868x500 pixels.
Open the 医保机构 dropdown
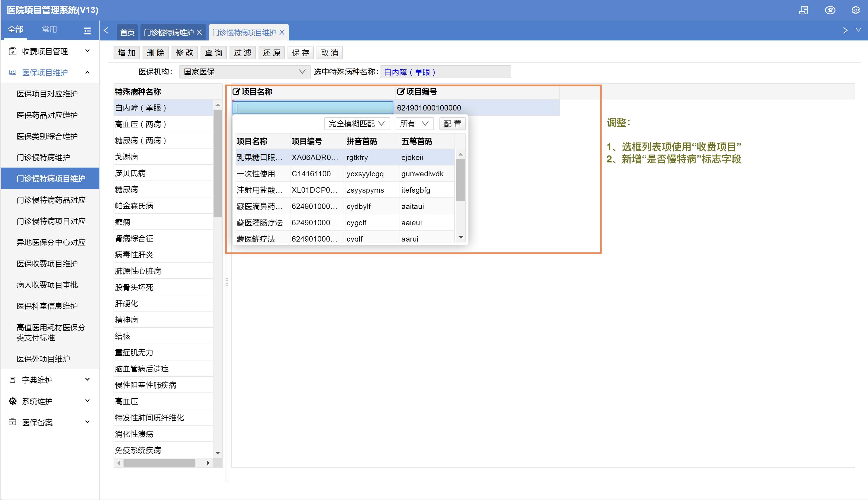click(245, 72)
